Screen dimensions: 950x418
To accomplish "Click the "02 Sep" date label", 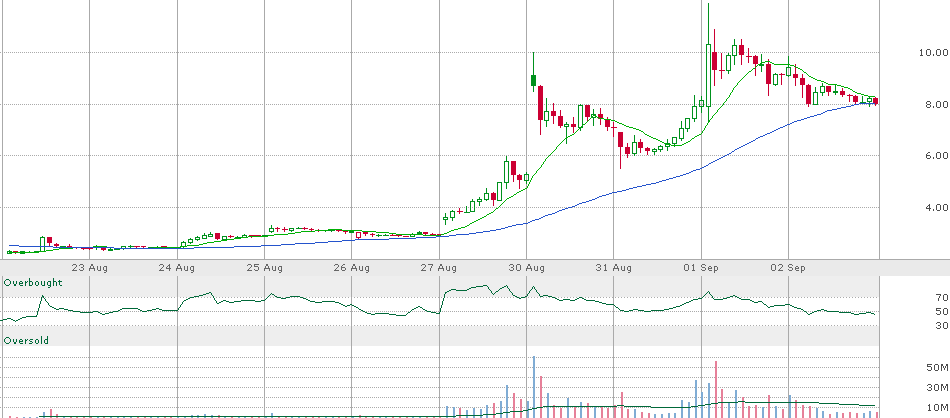I will point(788,268).
